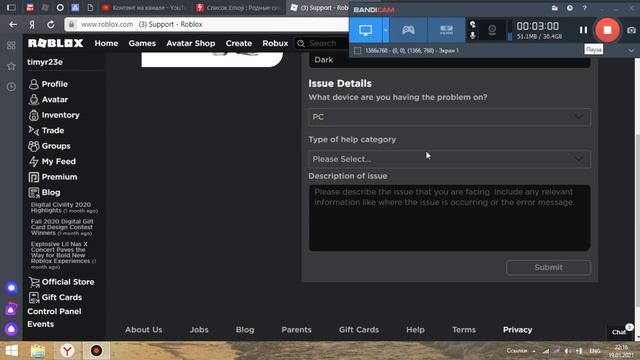Open browser history clock icon
The image size is (640, 360).
pyautogui.click(x=11, y=87)
